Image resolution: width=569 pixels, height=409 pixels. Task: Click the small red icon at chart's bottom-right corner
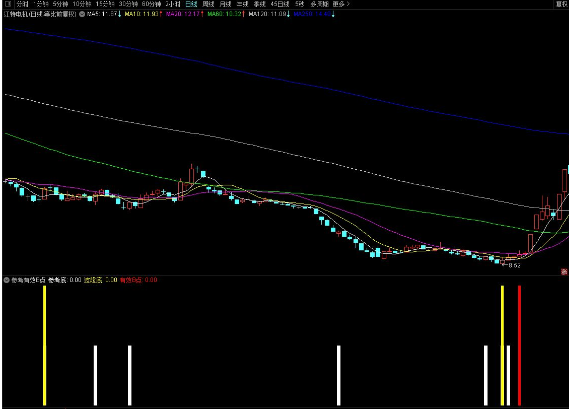pos(564,271)
